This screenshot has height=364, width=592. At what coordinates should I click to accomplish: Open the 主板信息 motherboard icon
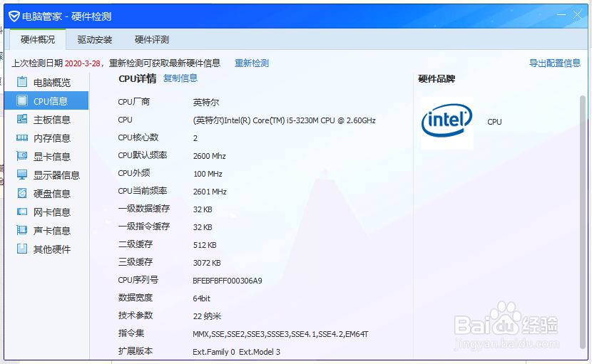22,119
